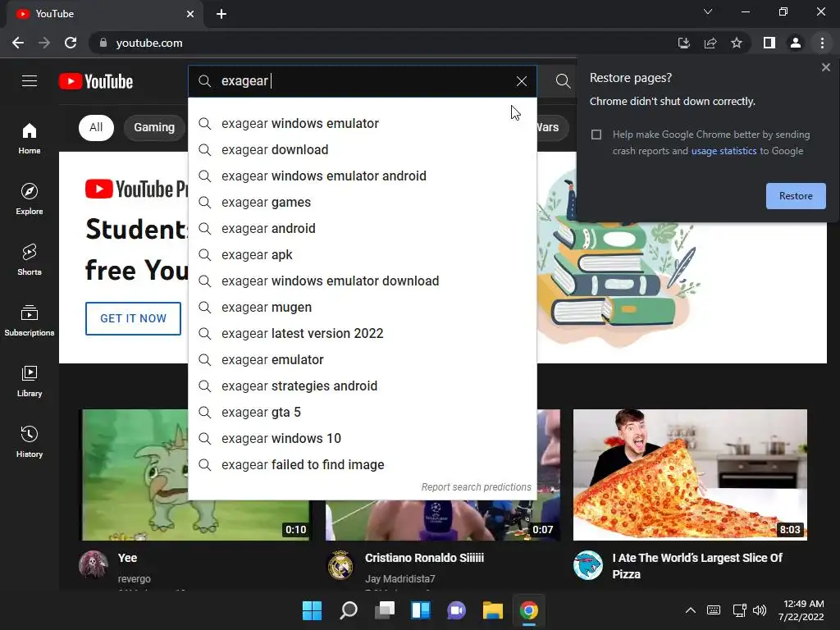This screenshot has height=630, width=840.
Task: Go to Home in the sidebar
Action: click(x=30, y=138)
